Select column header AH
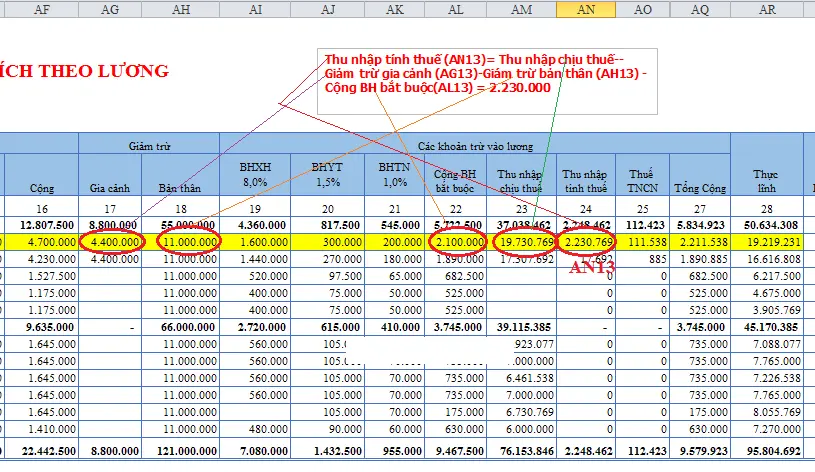 click(180, 9)
